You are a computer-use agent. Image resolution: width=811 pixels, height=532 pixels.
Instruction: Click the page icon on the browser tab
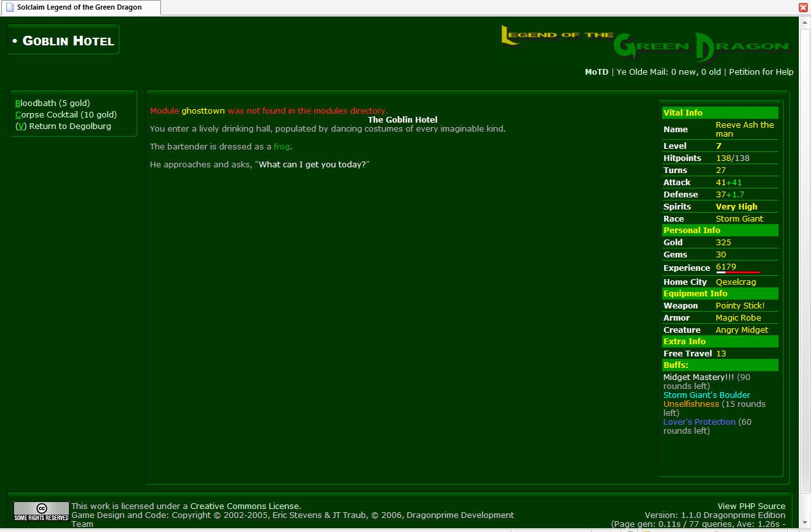(x=10, y=7)
